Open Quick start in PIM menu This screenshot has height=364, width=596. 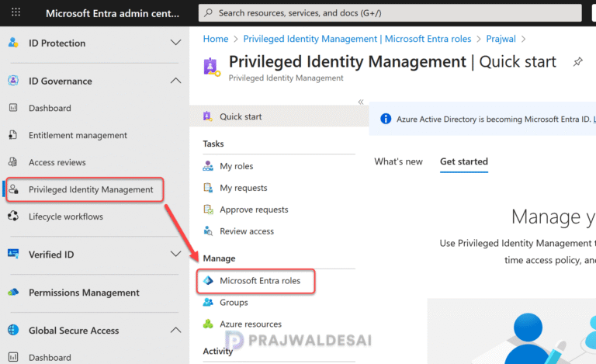pyautogui.click(x=279, y=116)
